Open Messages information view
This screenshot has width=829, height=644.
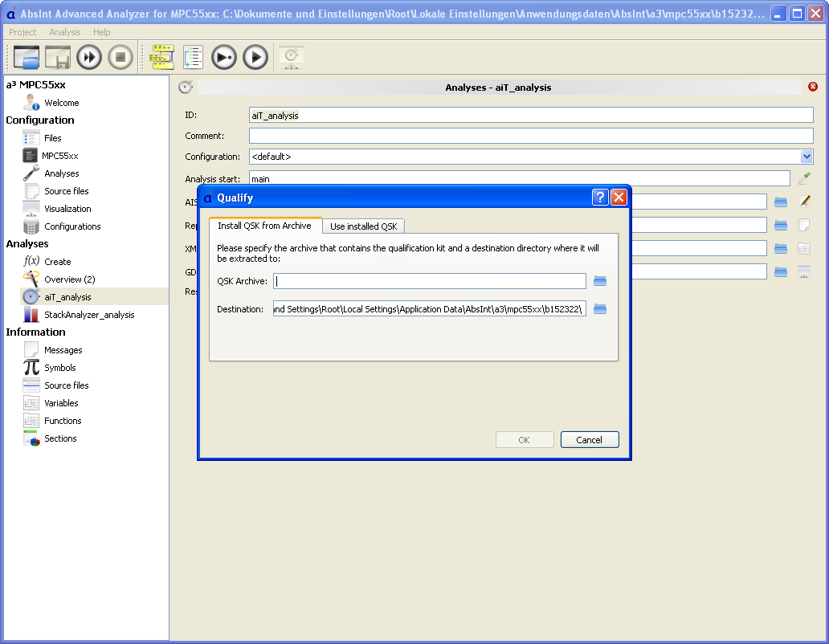[63, 350]
